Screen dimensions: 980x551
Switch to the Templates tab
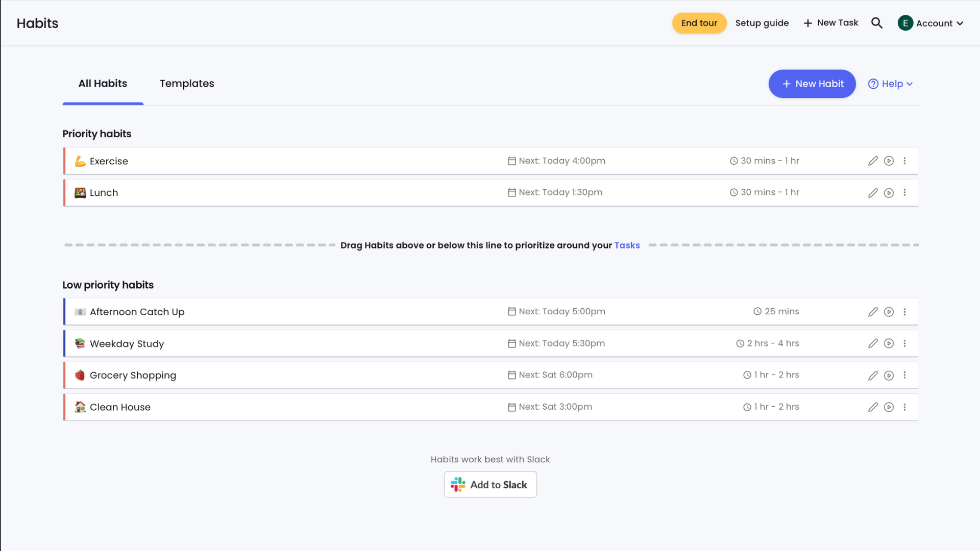(187, 84)
